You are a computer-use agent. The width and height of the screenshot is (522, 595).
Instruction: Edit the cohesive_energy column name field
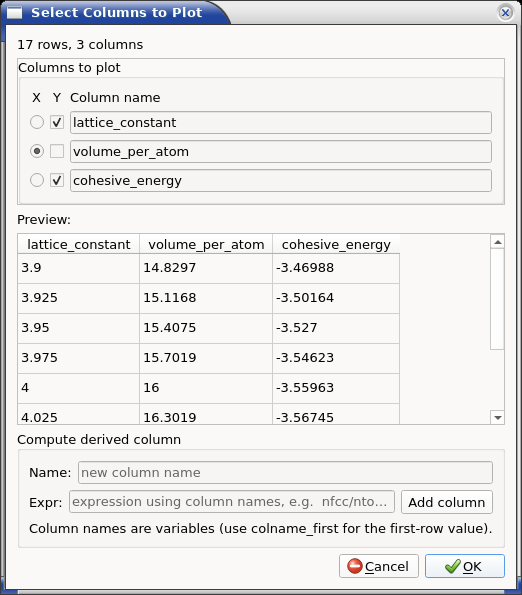281,181
